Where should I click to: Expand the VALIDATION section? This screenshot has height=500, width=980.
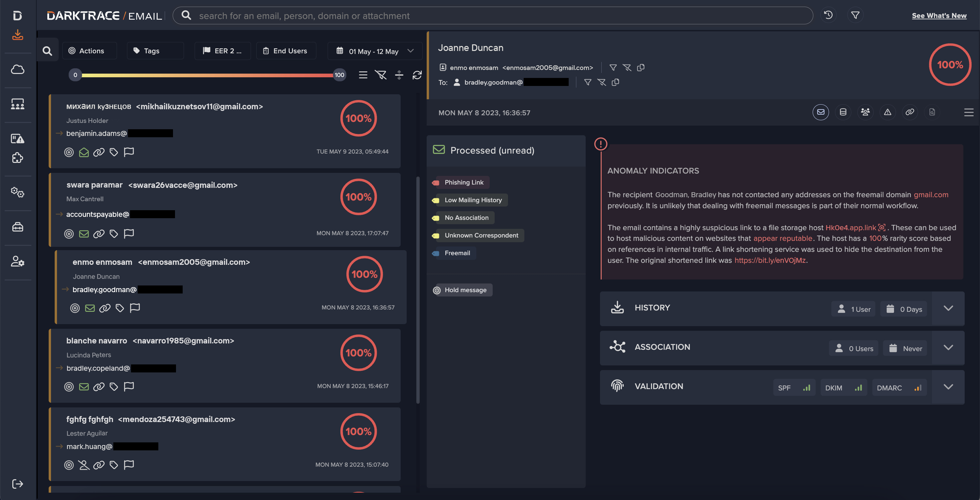pos(948,387)
